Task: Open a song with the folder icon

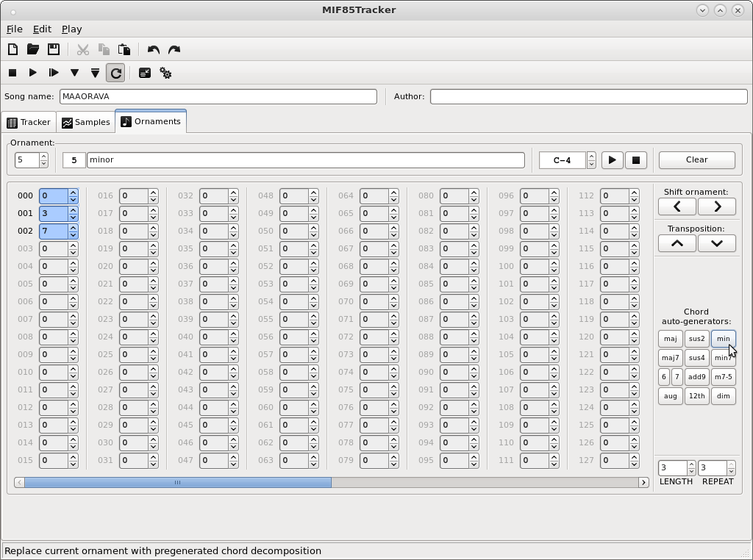Action: point(33,49)
